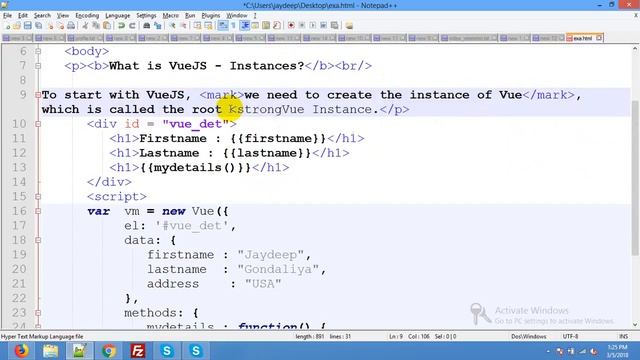Viewport: 640px width, 360px height.
Task: Click the Playback macro icon
Action: click(313, 26)
